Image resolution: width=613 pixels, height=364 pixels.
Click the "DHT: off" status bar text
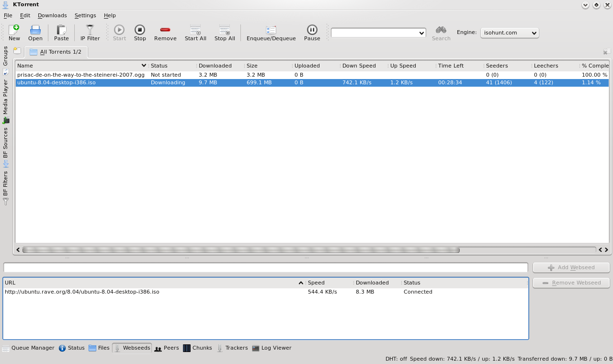pyautogui.click(x=396, y=359)
